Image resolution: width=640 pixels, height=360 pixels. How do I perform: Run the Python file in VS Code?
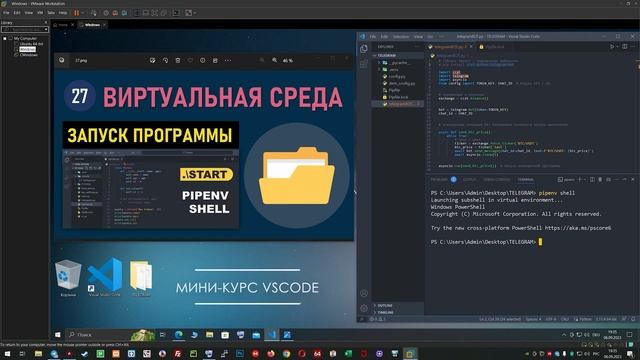pyautogui.click(x=611, y=47)
